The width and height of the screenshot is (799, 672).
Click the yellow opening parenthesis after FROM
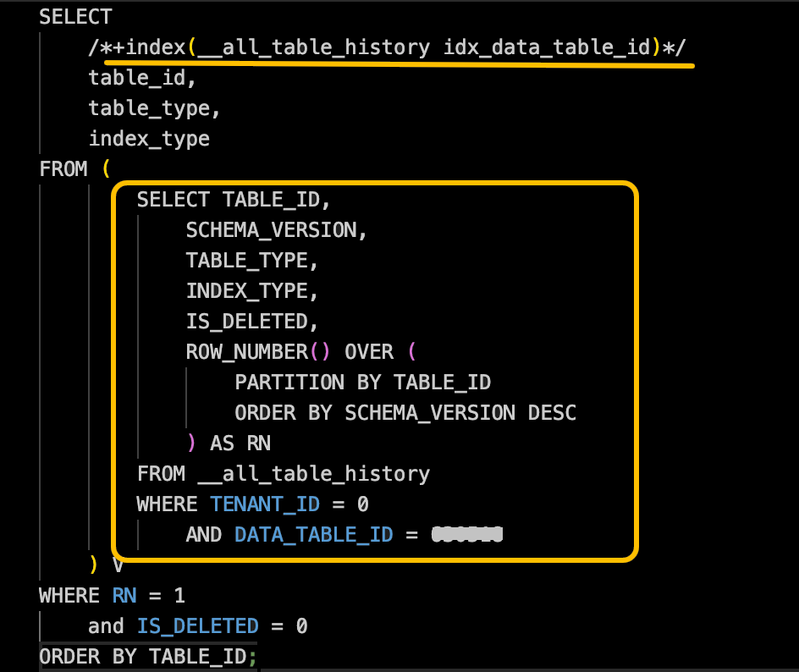coord(106,168)
